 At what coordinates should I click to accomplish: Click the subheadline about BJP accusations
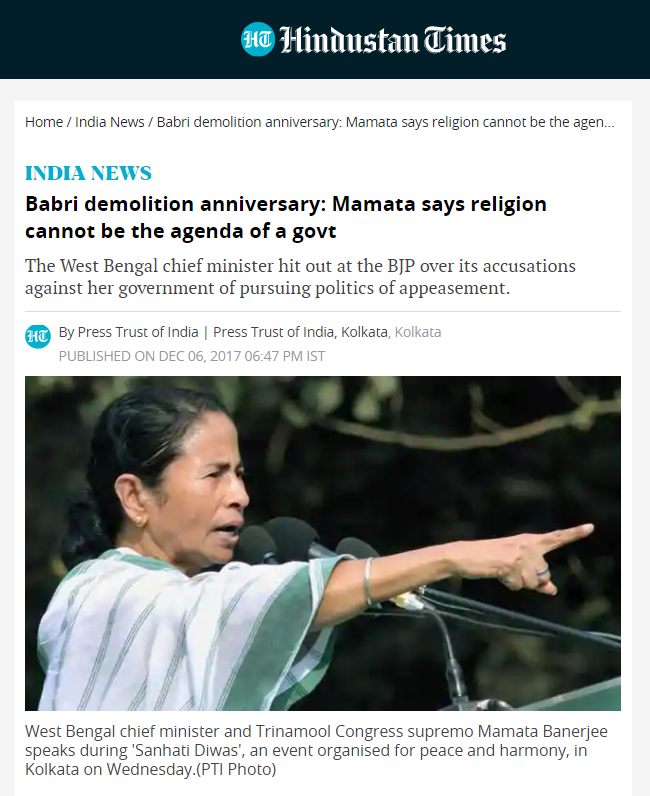(300, 277)
